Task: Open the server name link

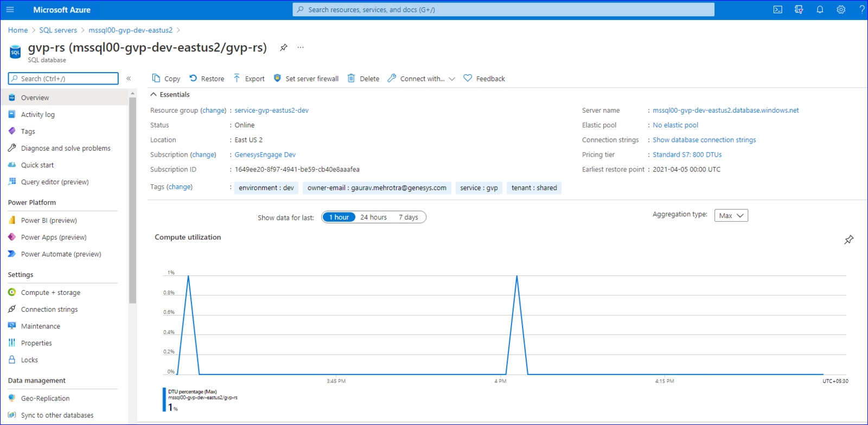Action: tap(725, 111)
